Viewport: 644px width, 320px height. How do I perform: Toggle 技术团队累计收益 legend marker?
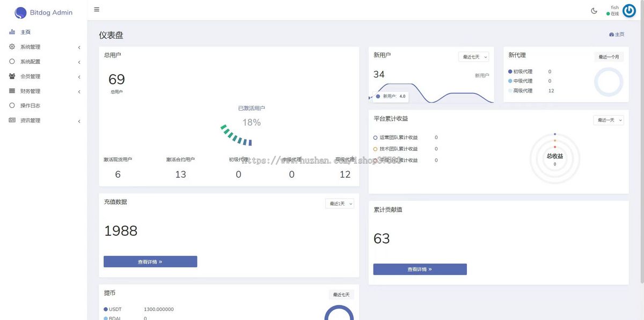pyautogui.click(x=375, y=149)
